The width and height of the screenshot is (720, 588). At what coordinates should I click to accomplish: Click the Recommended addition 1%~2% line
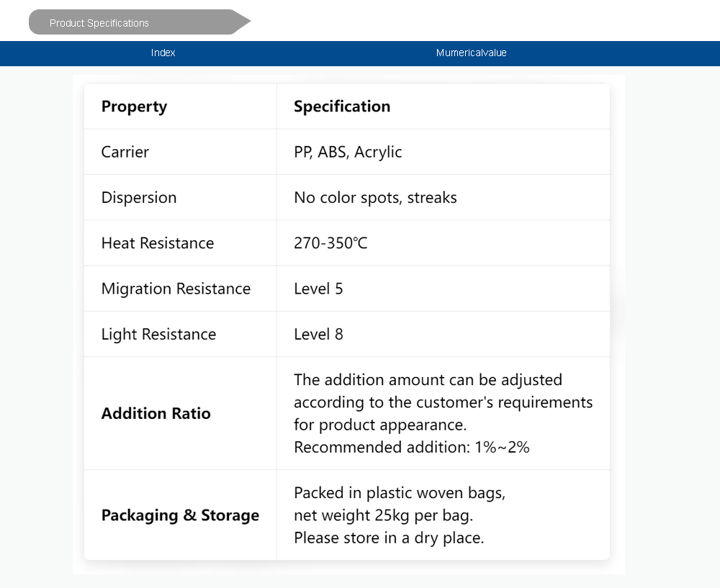(412, 447)
